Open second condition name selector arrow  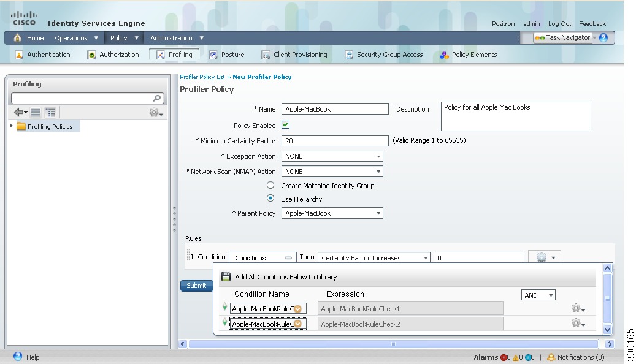point(298,324)
